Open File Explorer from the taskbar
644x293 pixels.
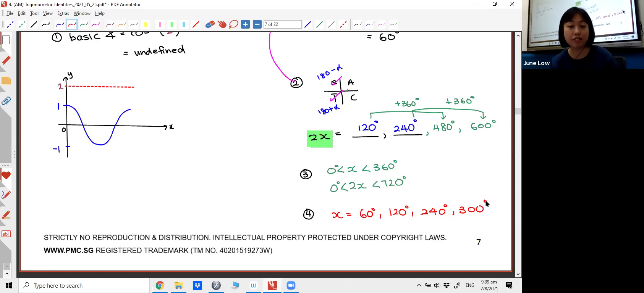coord(178,285)
